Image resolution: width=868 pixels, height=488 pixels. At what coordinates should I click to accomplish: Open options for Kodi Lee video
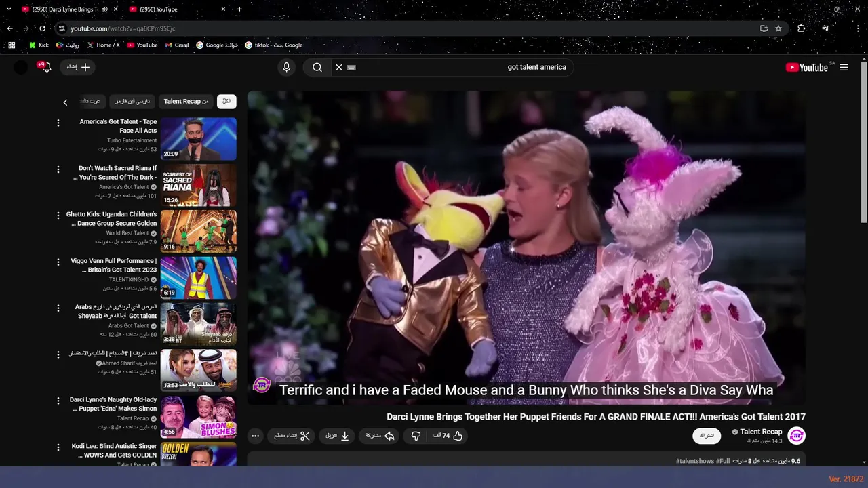58,447
